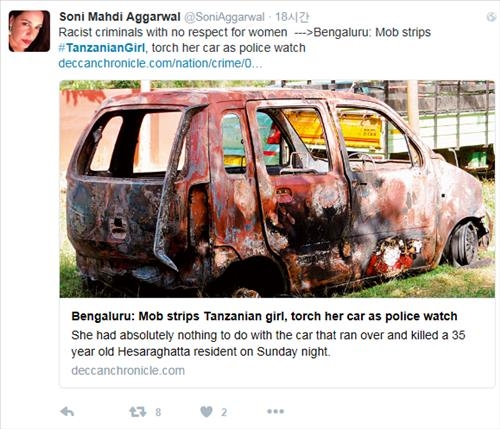Click the globe icon at top right
The height and width of the screenshot is (429, 500).
point(491,17)
